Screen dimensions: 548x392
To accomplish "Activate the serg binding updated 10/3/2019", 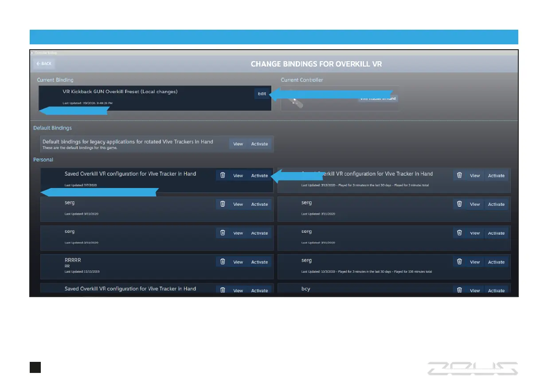I will click(x=496, y=262).
